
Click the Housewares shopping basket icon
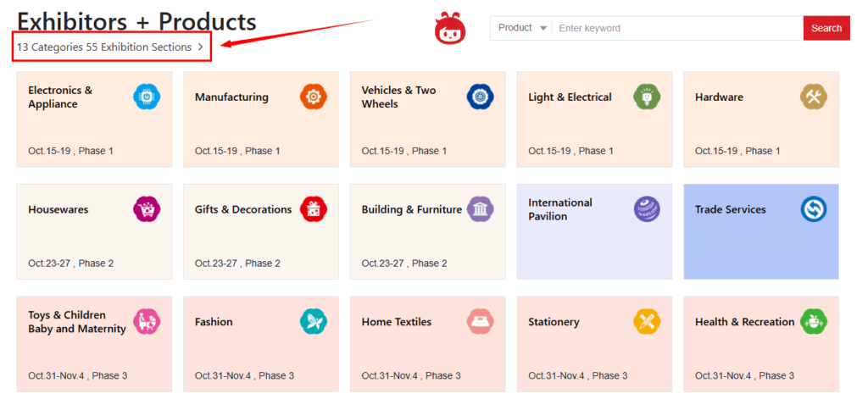coord(147,209)
